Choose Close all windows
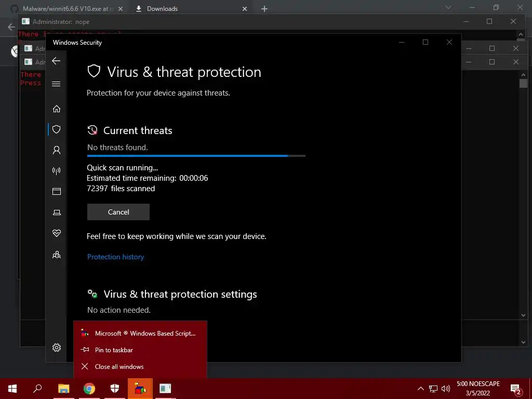532x399 pixels. point(140,366)
